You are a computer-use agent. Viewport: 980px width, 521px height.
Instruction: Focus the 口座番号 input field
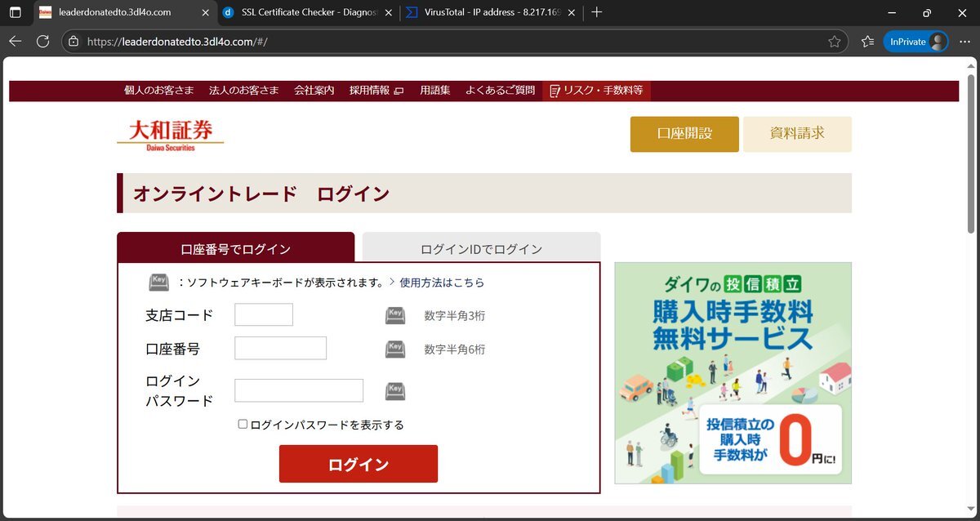[280, 348]
